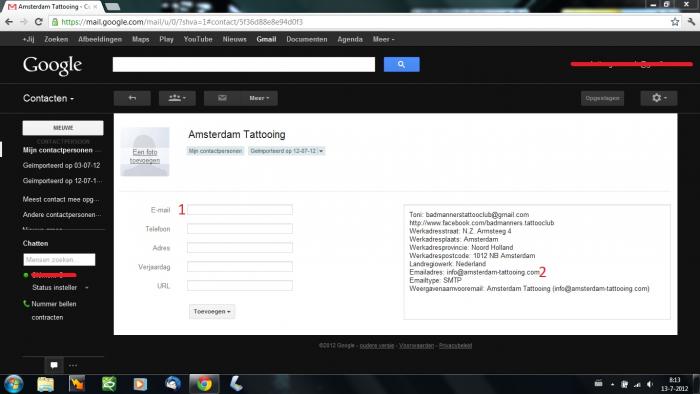
Task: Open Geïmporteerd op 03-07-12 group
Action: point(61,166)
